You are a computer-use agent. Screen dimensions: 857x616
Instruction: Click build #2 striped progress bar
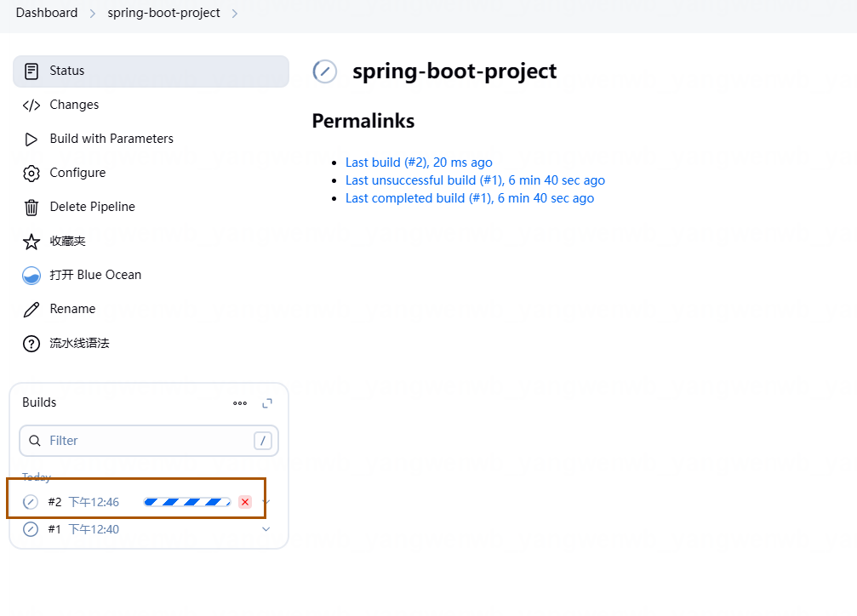pos(187,502)
